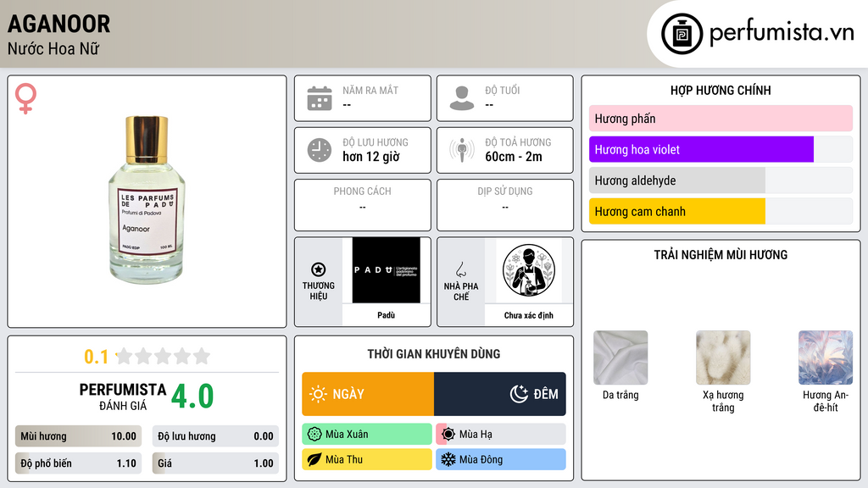Click the Hương aldehyde accord bar
Image resolution: width=868 pixels, height=488 pixels.
[x=721, y=180]
